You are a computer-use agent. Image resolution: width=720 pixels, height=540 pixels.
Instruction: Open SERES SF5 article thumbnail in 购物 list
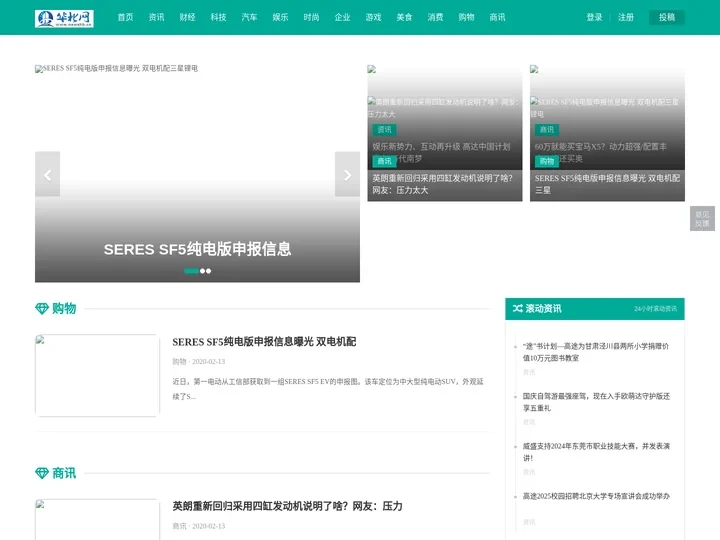(97, 376)
